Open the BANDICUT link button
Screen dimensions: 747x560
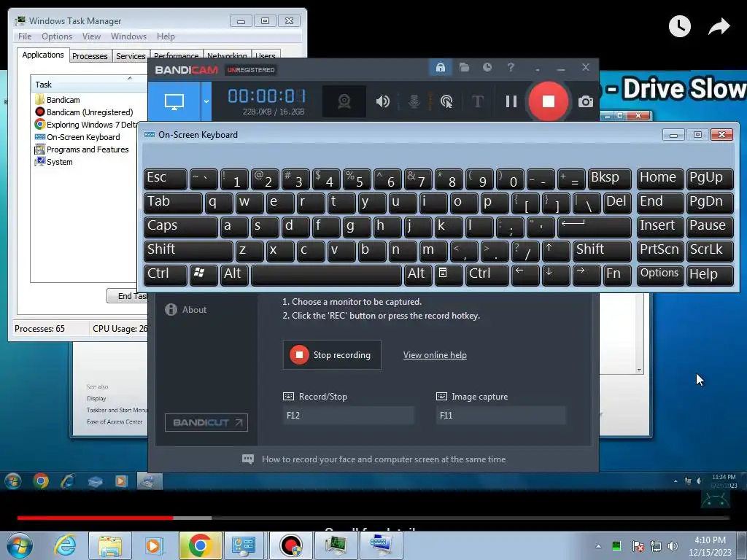click(206, 422)
